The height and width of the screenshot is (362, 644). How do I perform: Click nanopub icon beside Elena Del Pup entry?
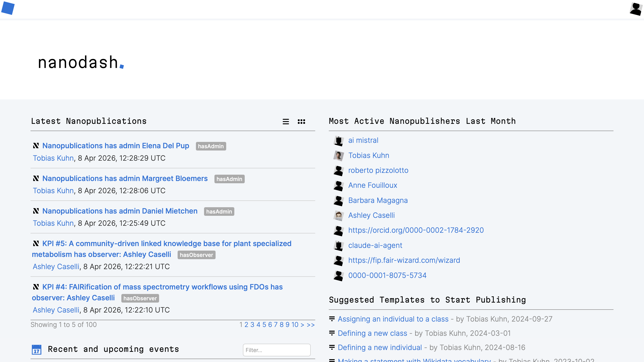pyautogui.click(x=36, y=146)
